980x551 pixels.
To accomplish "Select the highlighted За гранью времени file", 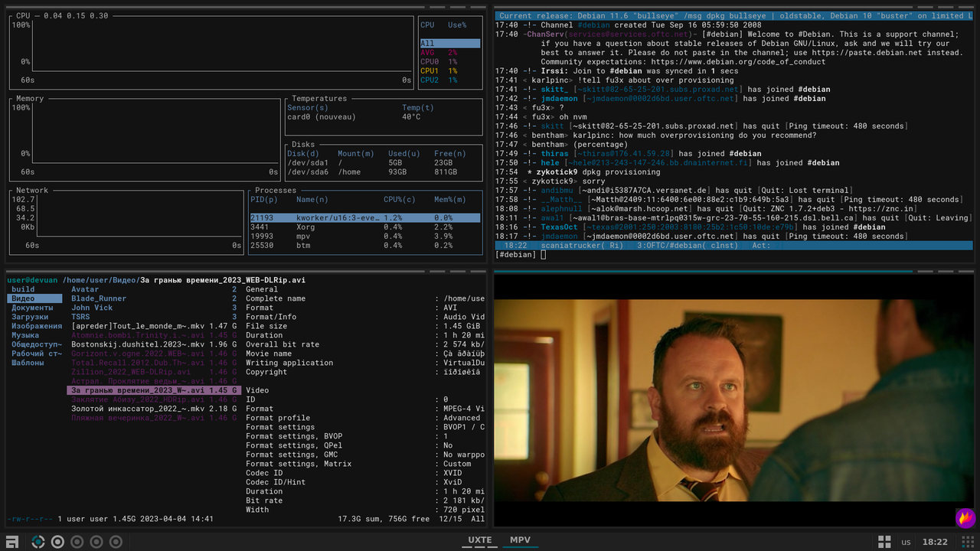I will [x=154, y=390].
